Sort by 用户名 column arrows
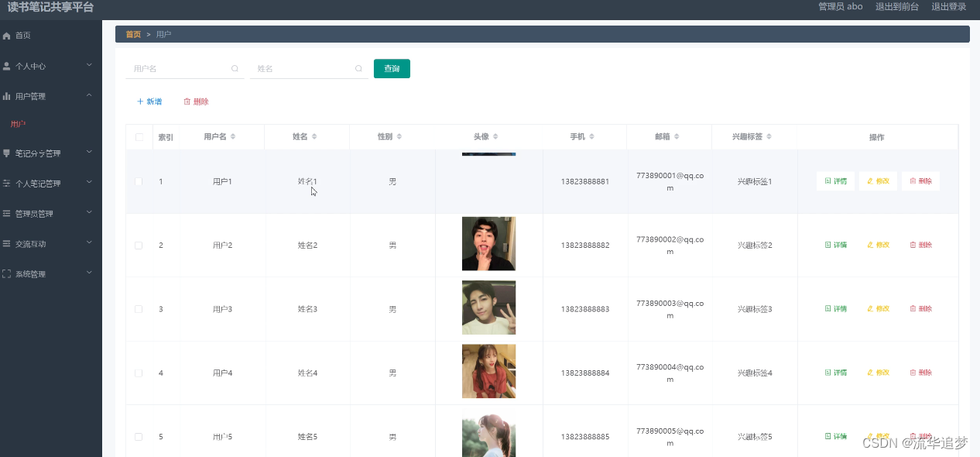Viewport: 980px width, 457px height. click(x=233, y=136)
